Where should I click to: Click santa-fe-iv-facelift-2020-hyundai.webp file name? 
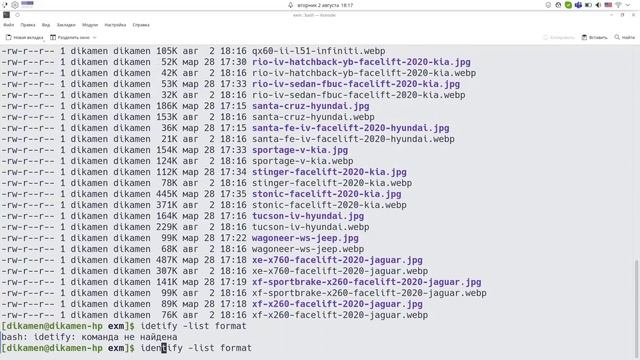coord(353,139)
